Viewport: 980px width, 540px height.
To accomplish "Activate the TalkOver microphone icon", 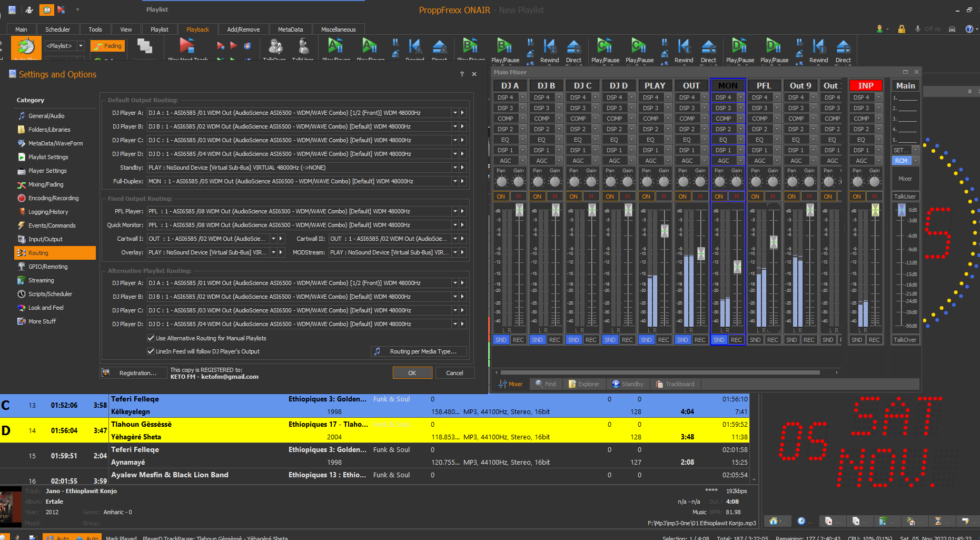I will click(275, 46).
